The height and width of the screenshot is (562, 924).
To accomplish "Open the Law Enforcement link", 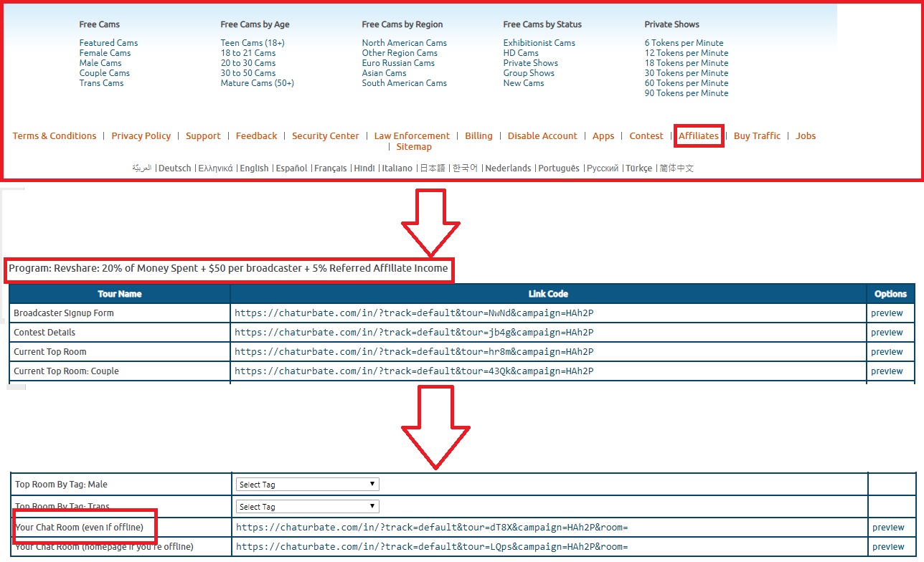I will tap(412, 135).
